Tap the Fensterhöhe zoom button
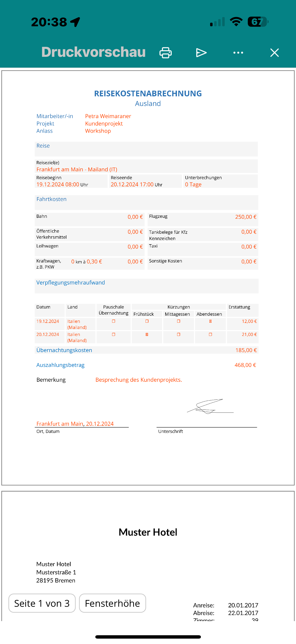 tap(113, 603)
